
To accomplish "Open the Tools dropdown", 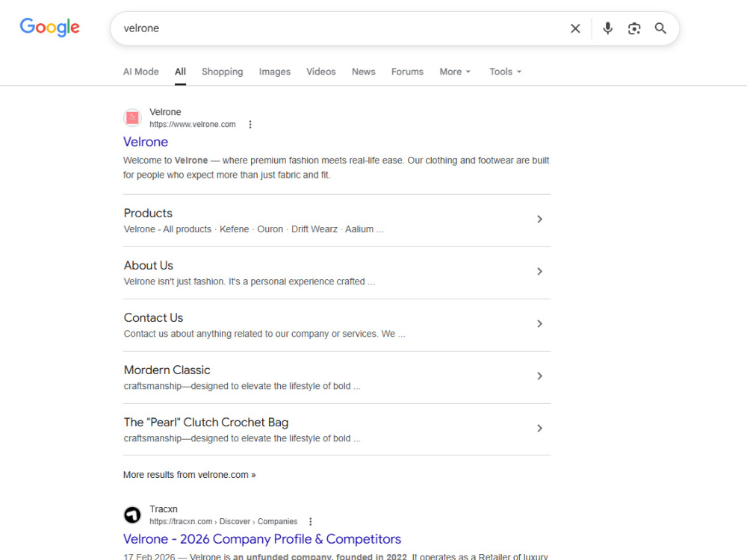I will [506, 72].
